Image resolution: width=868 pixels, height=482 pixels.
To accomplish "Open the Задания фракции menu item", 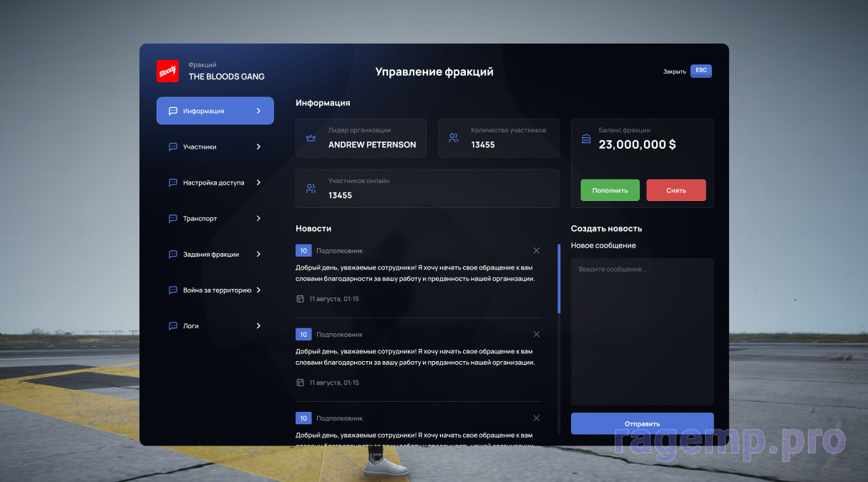I will (215, 254).
